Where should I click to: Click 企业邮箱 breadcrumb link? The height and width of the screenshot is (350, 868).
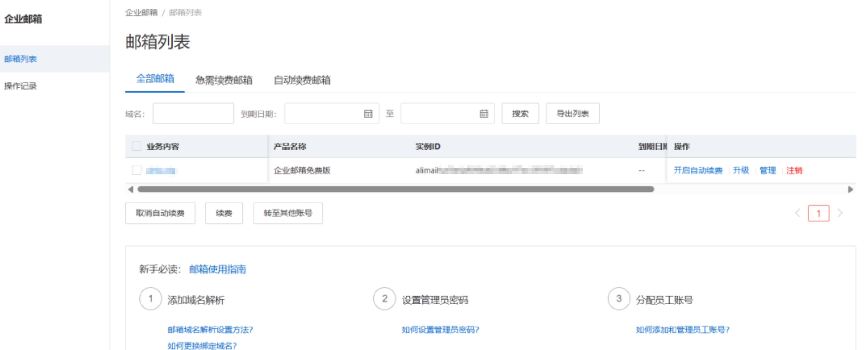coord(141,13)
